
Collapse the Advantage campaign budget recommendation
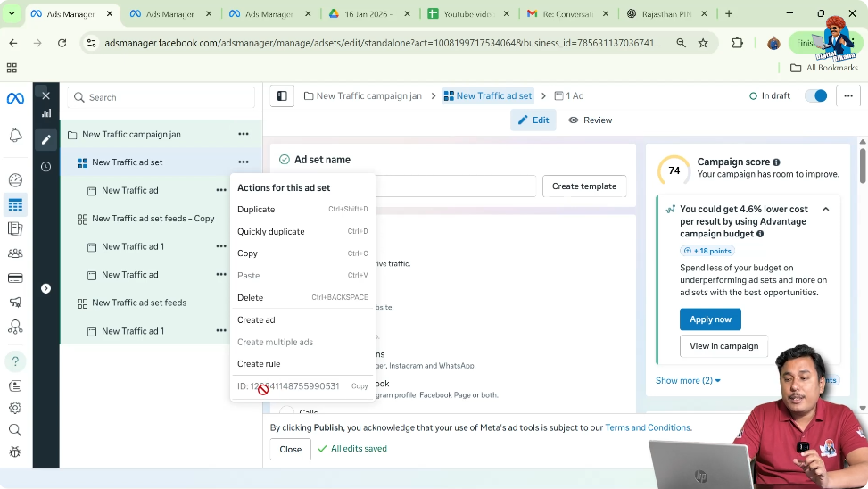[x=825, y=210]
